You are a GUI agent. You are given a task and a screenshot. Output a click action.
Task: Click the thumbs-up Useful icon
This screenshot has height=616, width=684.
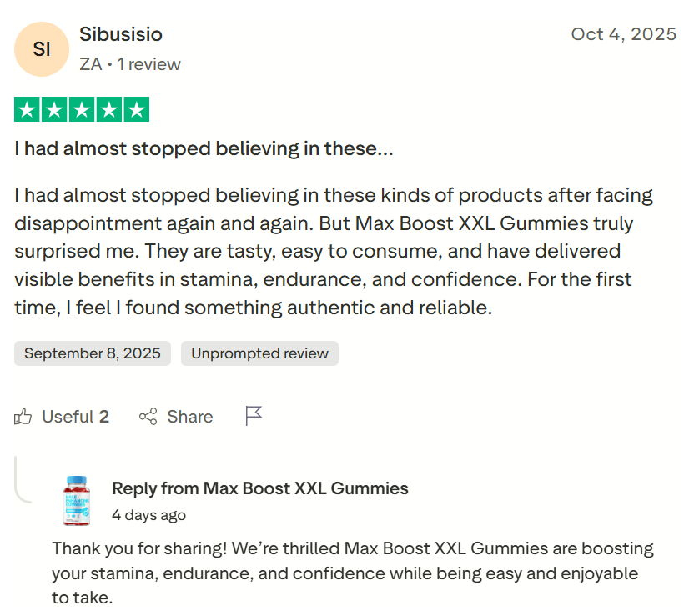coord(23,417)
